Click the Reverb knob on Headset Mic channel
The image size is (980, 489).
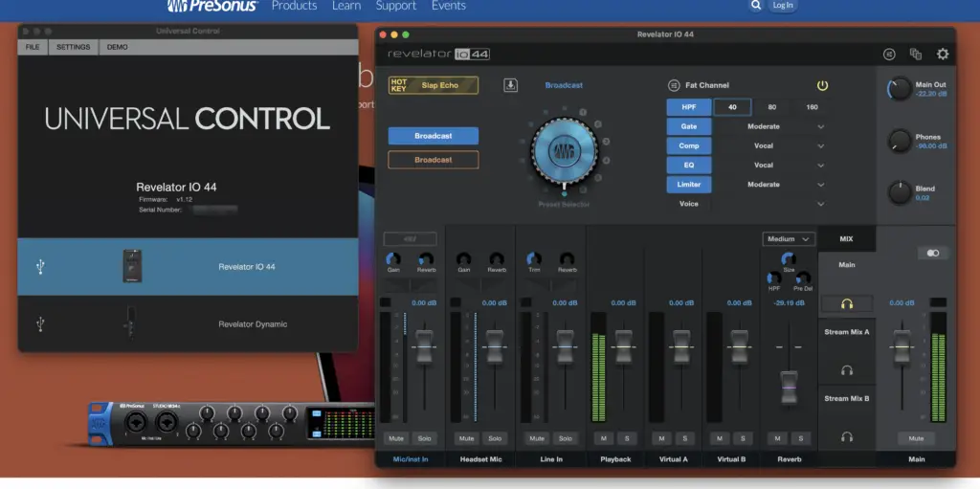tap(497, 259)
